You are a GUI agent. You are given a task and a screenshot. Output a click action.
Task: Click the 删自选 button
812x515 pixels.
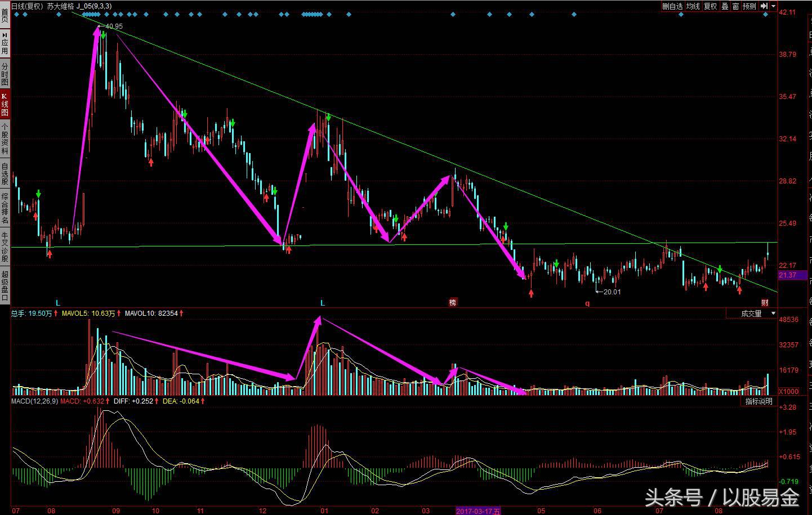pyautogui.click(x=672, y=6)
